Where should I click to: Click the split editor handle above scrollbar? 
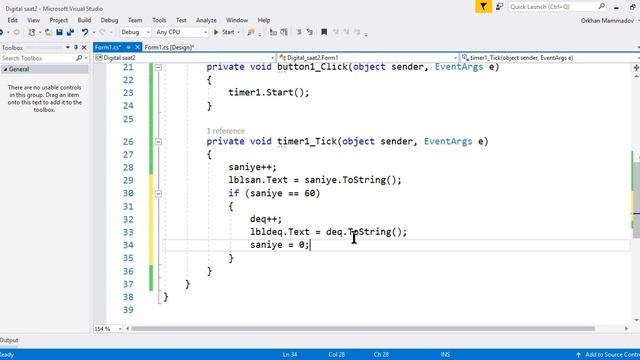636,67
